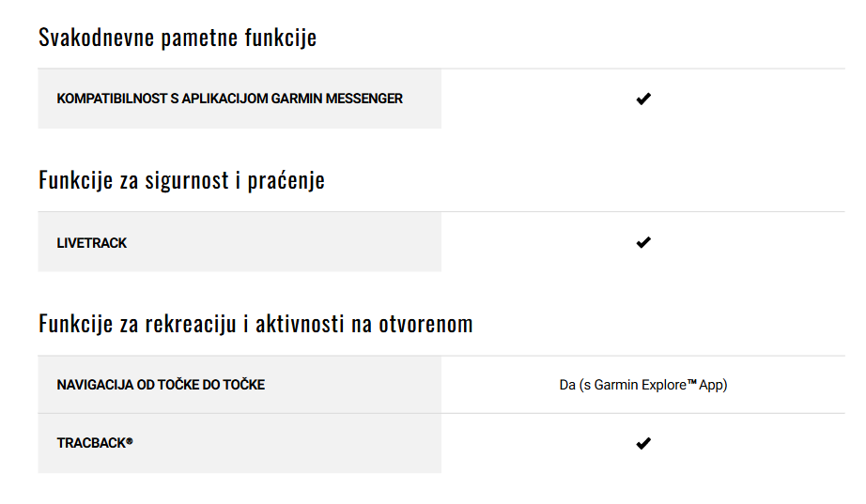Click the Funkcije za rekreaciju i aktivnosti heading
The image size is (866, 504).
(255, 324)
